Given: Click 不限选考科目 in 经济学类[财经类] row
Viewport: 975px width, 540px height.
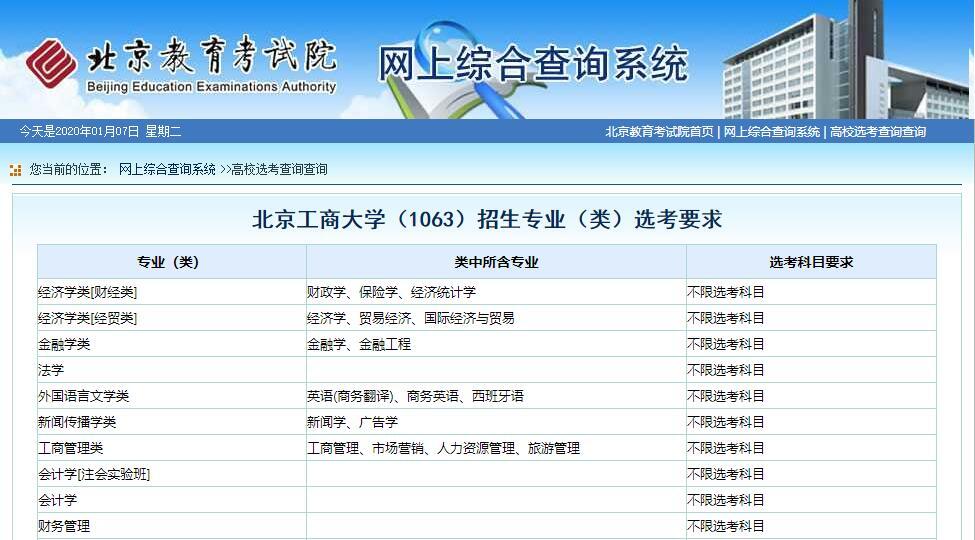Looking at the screenshot, I should pos(811,292).
